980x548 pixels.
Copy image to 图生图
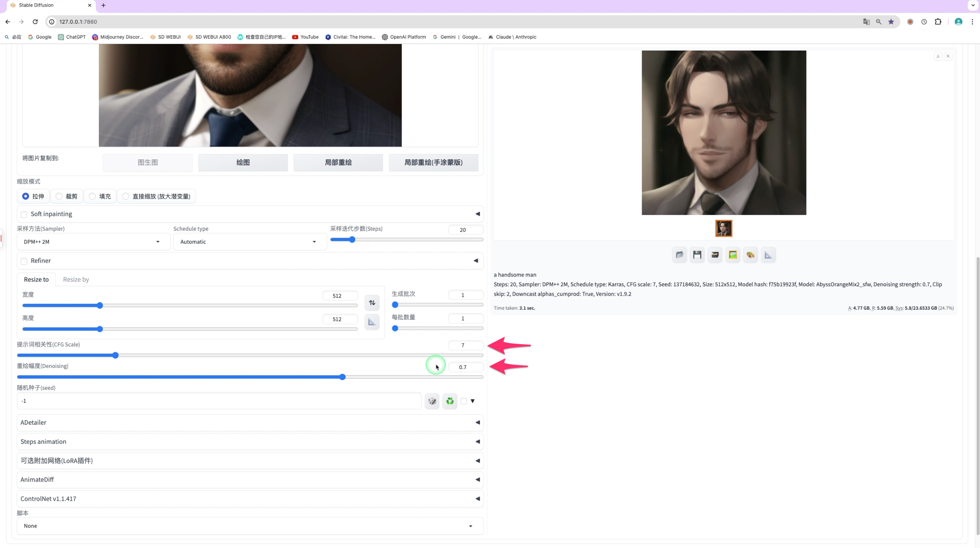pyautogui.click(x=148, y=162)
